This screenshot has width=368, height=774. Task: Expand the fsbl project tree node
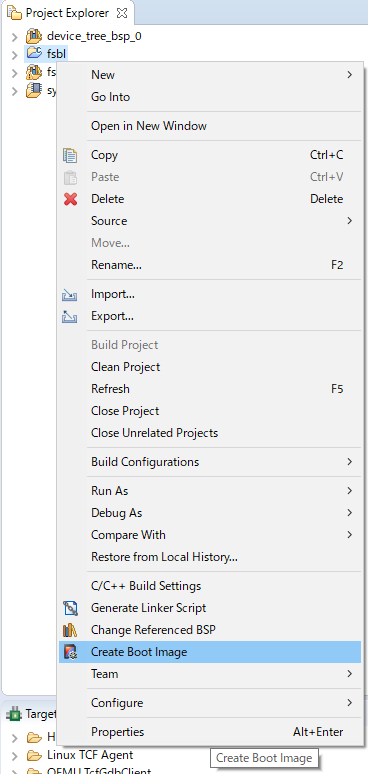coord(14,54)
